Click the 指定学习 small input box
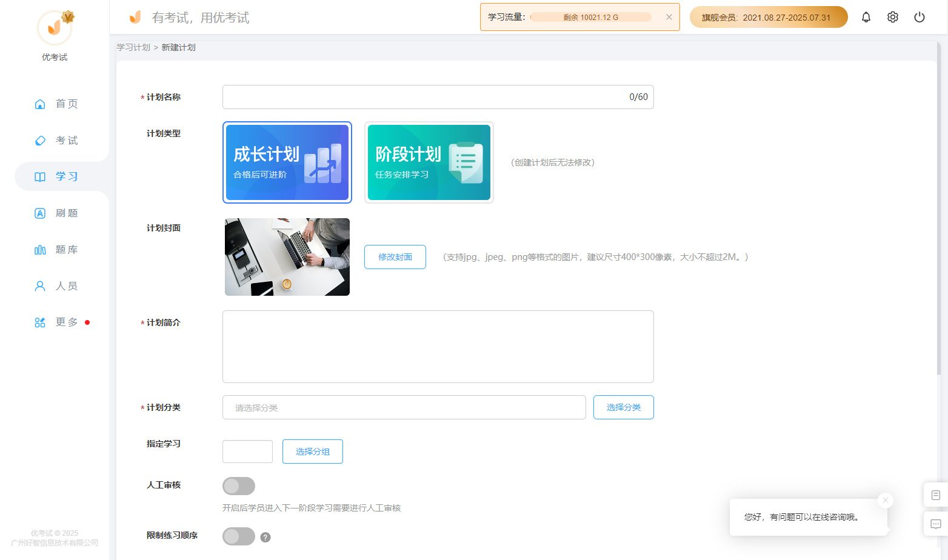The height and width of the screenshot is (560, 948). point(247,452)
